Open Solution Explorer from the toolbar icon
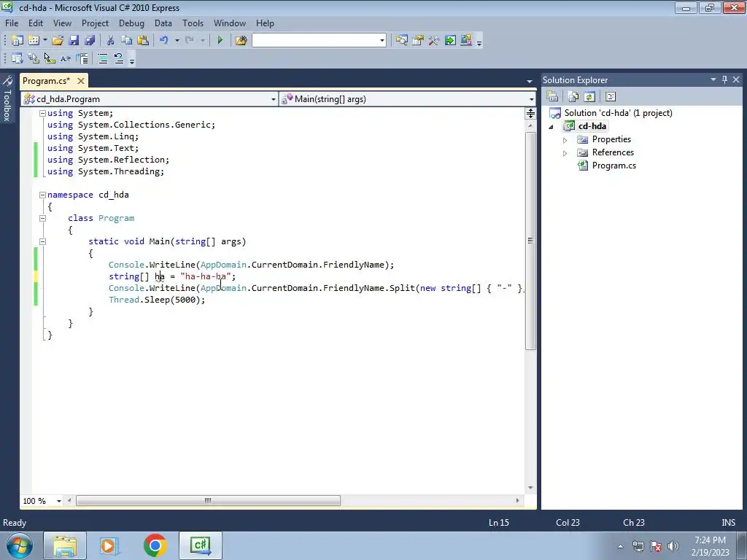Image resolution: width=747 pixels, height=560 pixels. point(402,41)
